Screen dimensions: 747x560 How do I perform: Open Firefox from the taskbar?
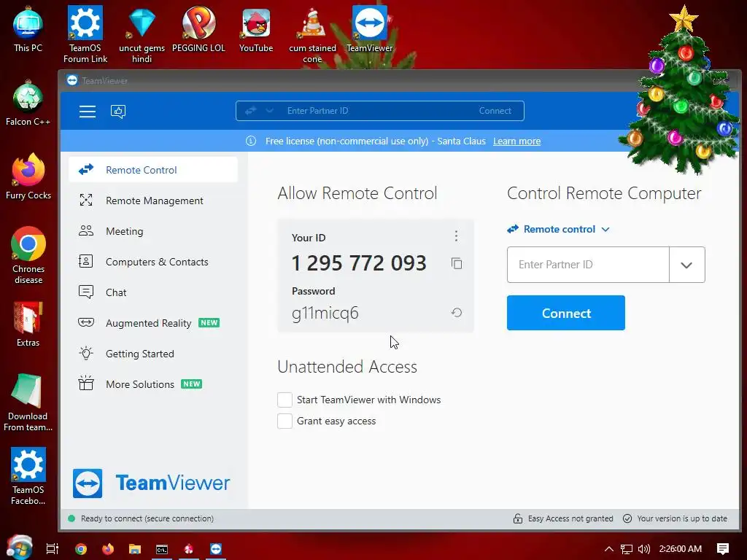[x=108, y=549]
